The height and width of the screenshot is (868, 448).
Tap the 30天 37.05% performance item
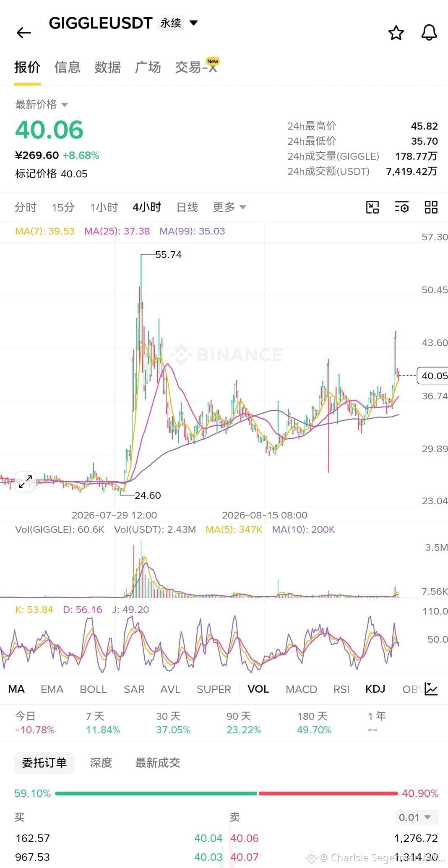tap(173, 723)
